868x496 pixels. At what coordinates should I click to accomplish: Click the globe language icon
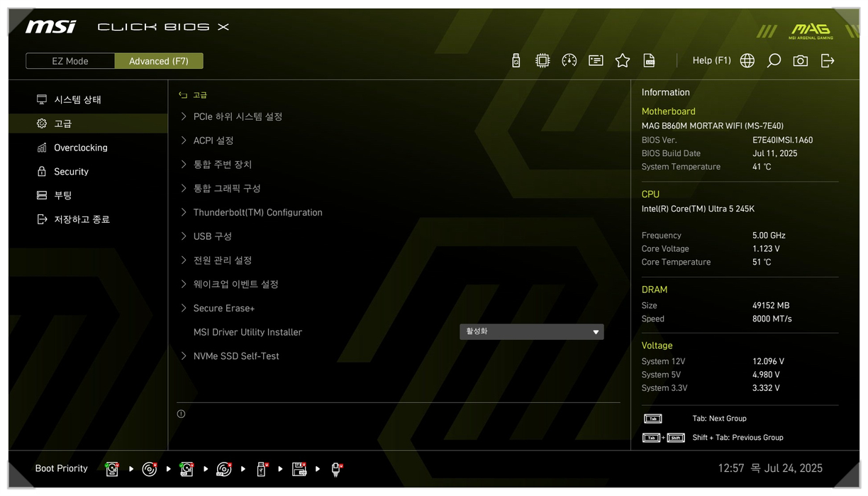[747, 61]
